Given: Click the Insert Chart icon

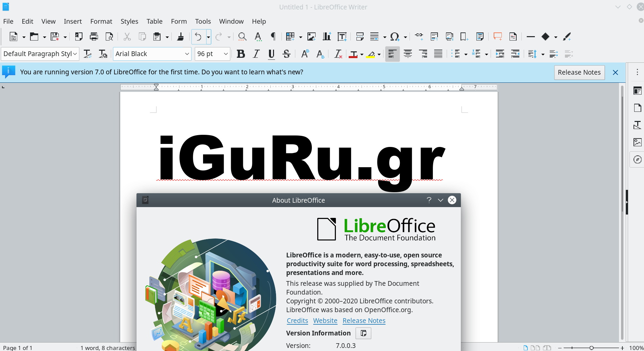Looking at the screenshot, I should pos(327,36).
